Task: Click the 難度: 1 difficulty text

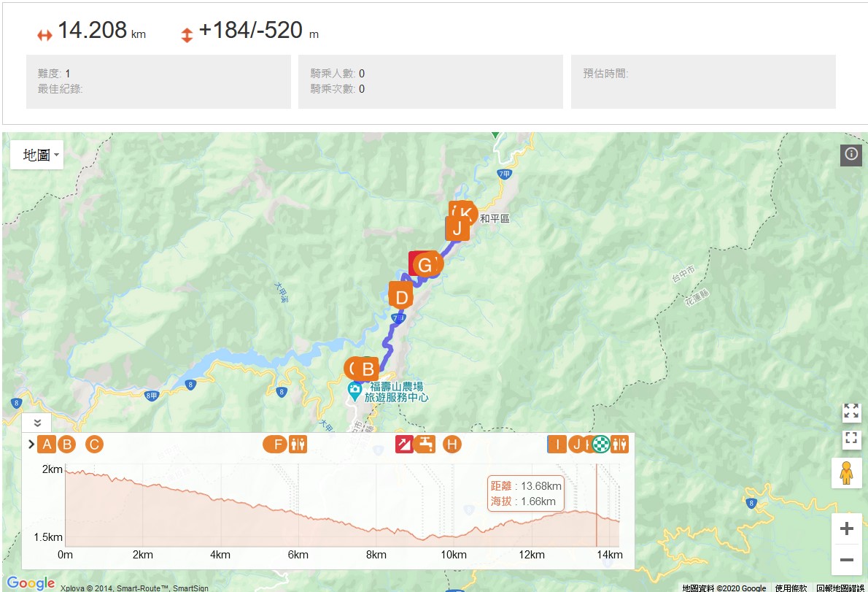Action: pos(54,74)
